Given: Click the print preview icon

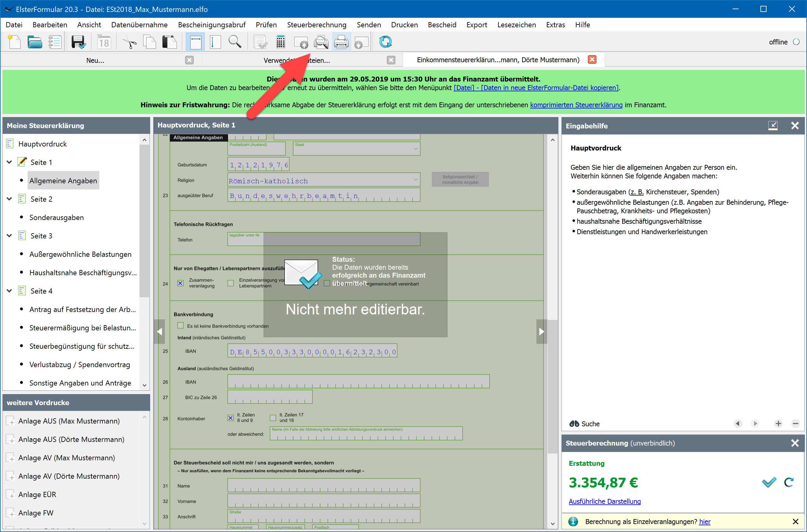Looking at the screenshot, I should coord(321,42).
